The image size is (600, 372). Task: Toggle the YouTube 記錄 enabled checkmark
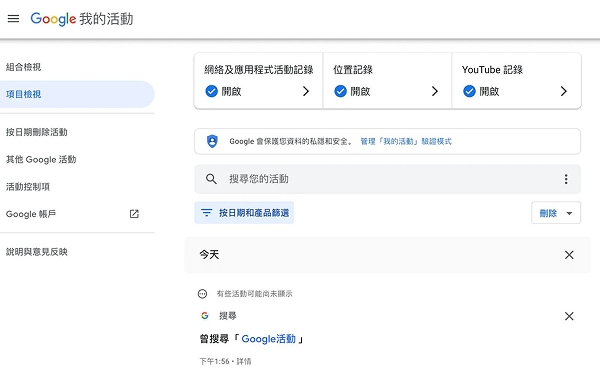[x=470, y=91]
